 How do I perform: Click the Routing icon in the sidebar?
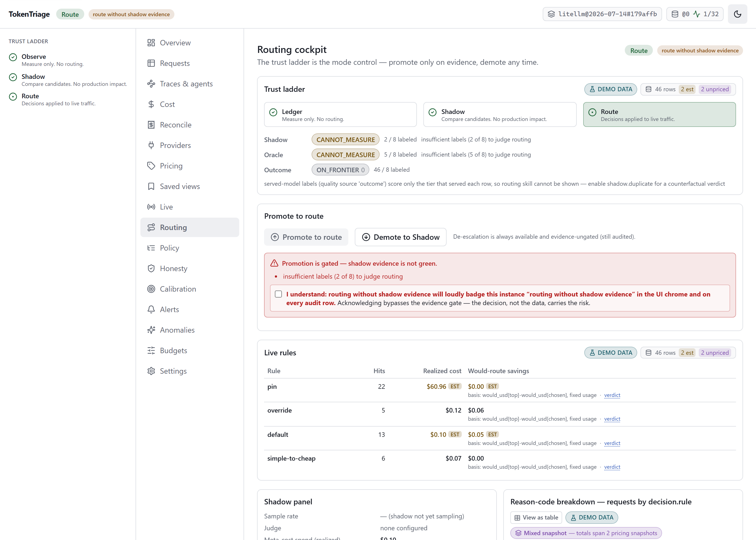(x=151, y=227)
